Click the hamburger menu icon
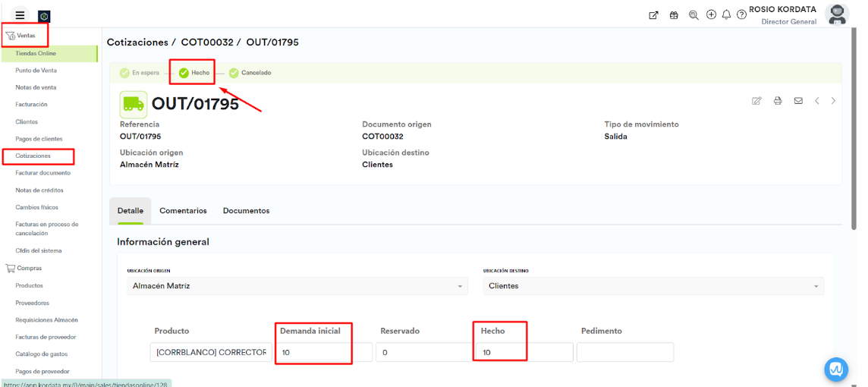Image resolution: width=868 pixels, height=387 pixels. click(x=20, y=15)
